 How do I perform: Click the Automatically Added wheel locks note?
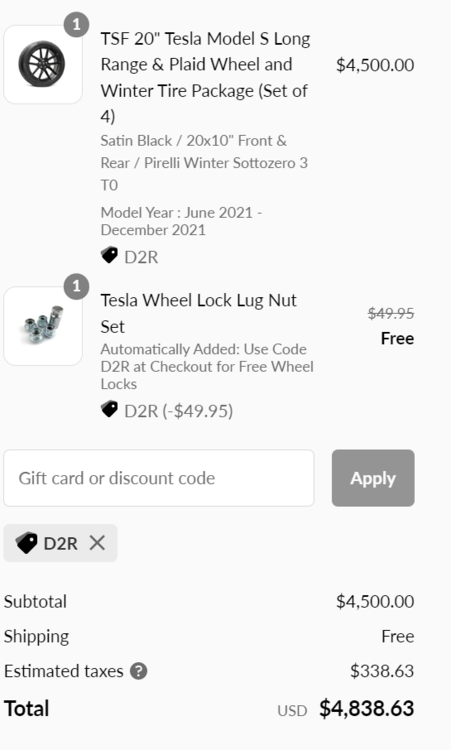click(x=207, y=366)
